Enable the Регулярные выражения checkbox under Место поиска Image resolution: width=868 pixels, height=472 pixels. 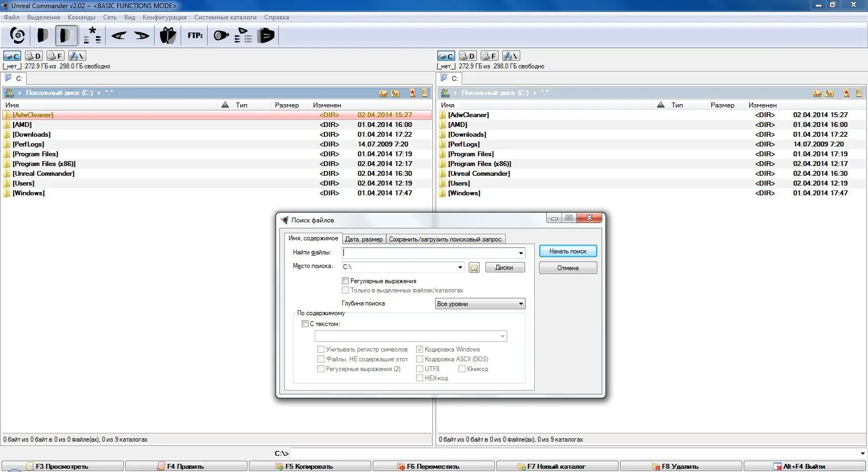(345, 281)
